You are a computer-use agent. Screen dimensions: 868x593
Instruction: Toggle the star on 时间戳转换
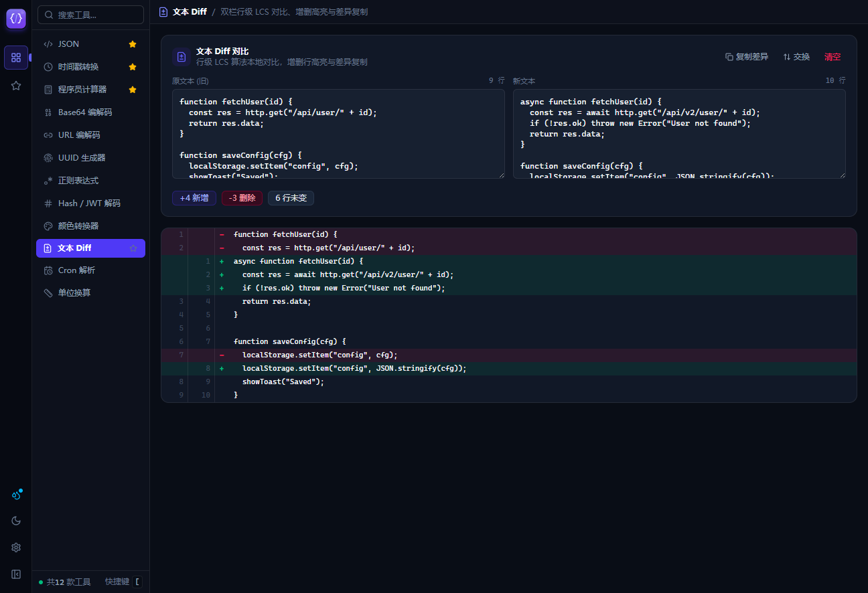click(133, 67)
